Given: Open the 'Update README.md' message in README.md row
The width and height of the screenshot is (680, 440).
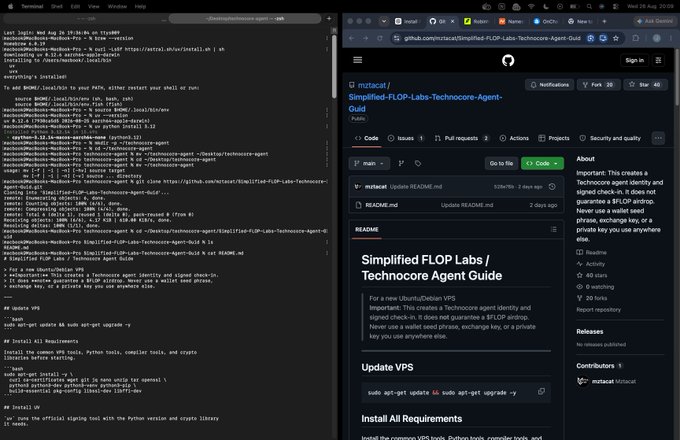Looking at the screenshot, I should (x=467, y=205).
